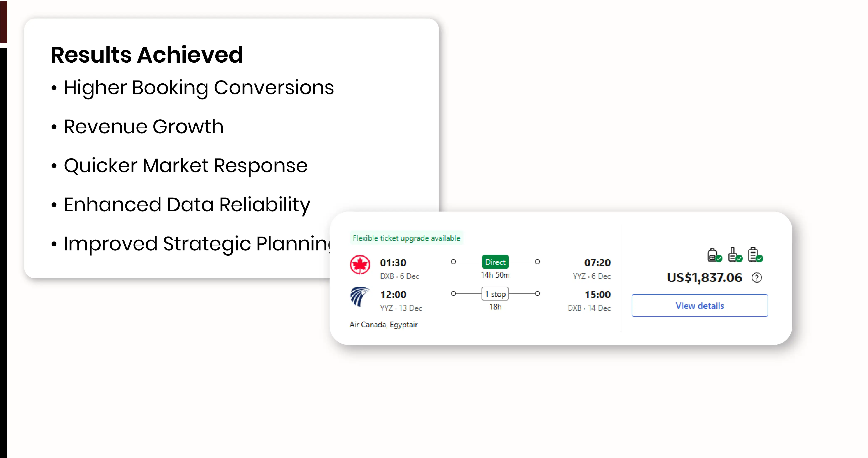
Task: Click the Flexible ticket upgrade available label
Action: coord(406,238)
